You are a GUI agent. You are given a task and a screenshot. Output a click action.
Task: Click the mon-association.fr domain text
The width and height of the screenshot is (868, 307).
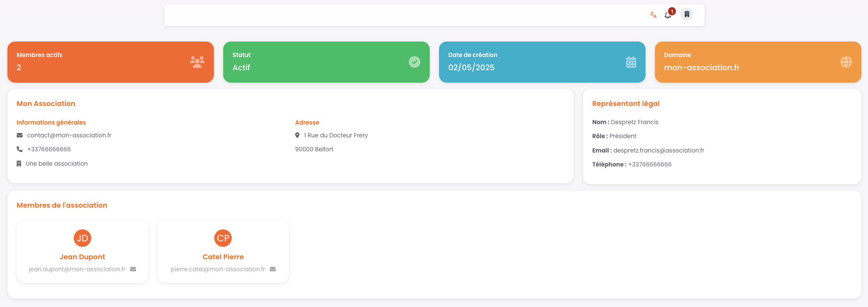coord(701,68)
